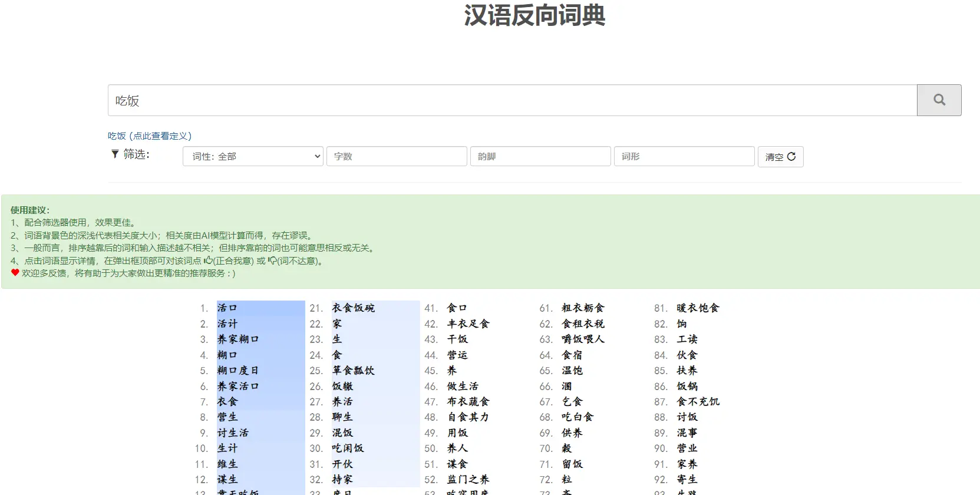
Task: Open result word 讨生活
Action: [x=233, y=433]
